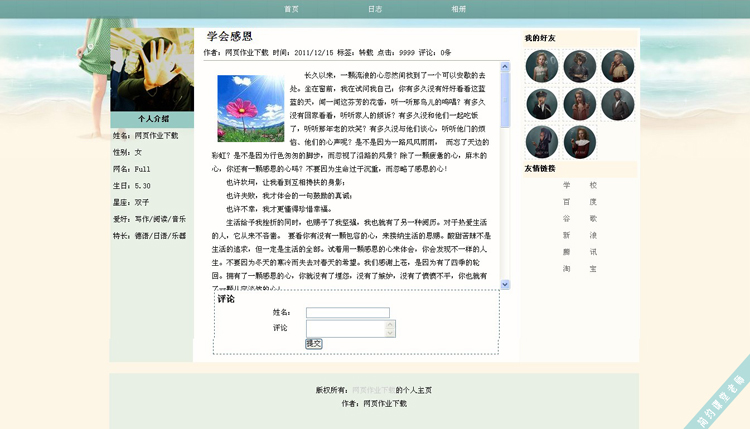Click the article title 学会感恩
This screenshot has height=429, width=750.
[230, 36]
